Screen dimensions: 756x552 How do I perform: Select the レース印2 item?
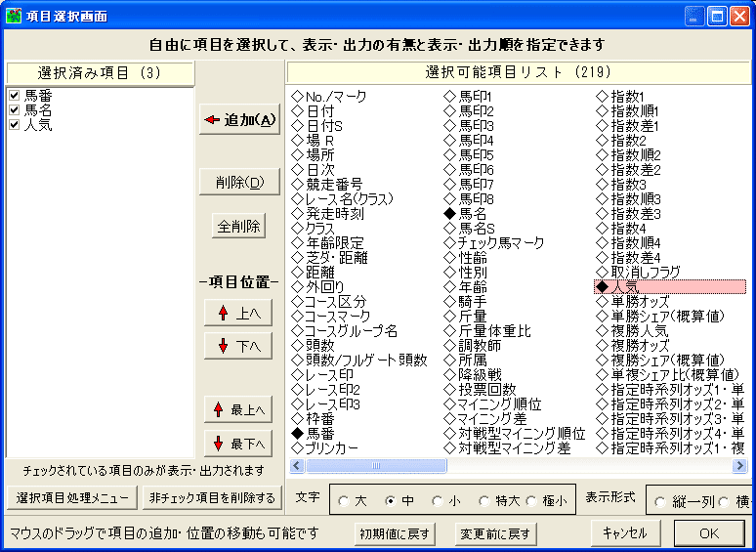click(x=326, y=390)
